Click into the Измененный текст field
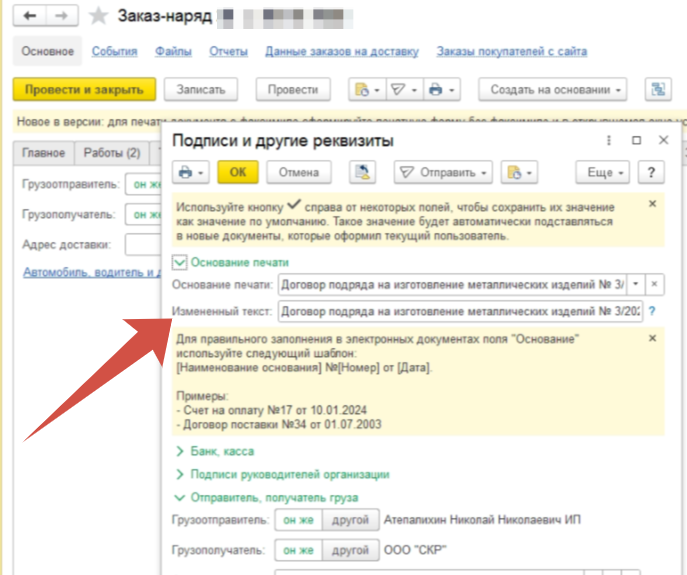 click(460, 311)
